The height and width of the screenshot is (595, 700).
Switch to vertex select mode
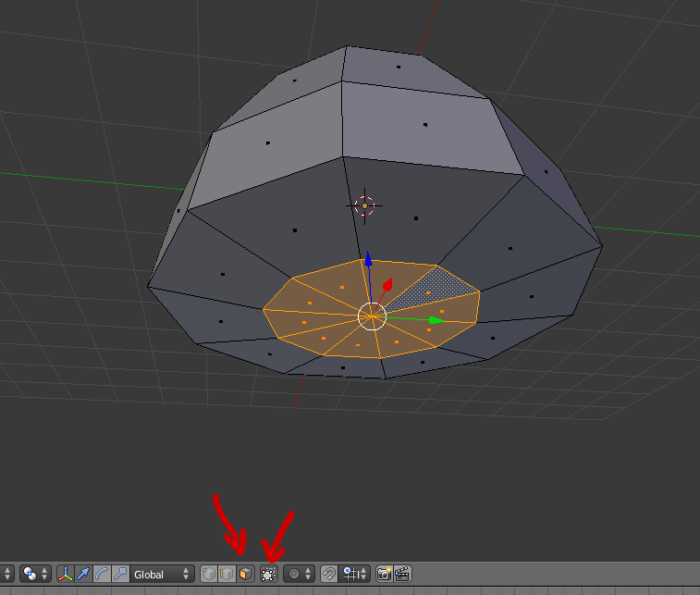coord(209,574)
